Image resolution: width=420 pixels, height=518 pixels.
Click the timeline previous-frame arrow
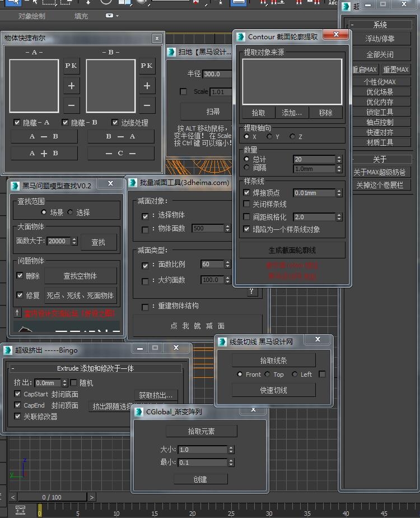13,497
